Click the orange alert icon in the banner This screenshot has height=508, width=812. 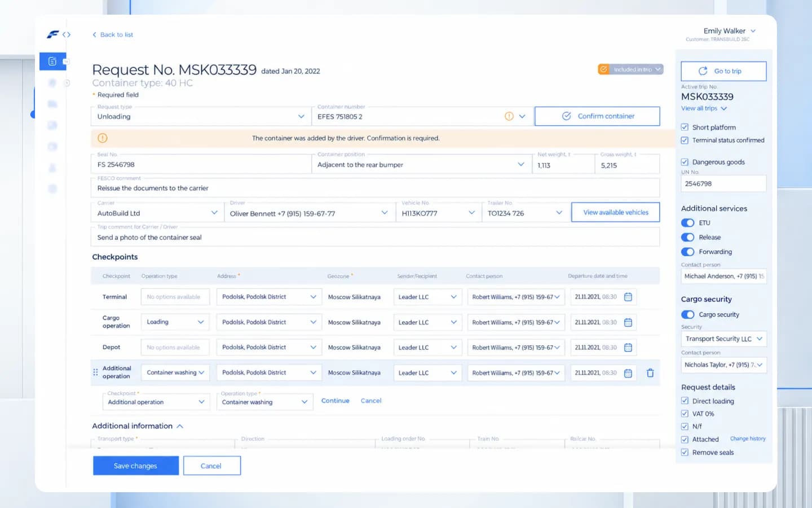103,138
